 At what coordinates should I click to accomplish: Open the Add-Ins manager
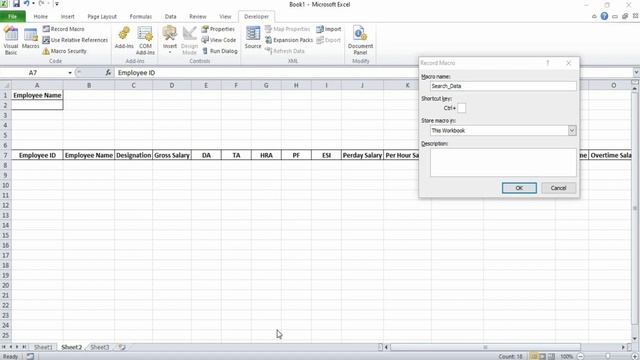124,38
